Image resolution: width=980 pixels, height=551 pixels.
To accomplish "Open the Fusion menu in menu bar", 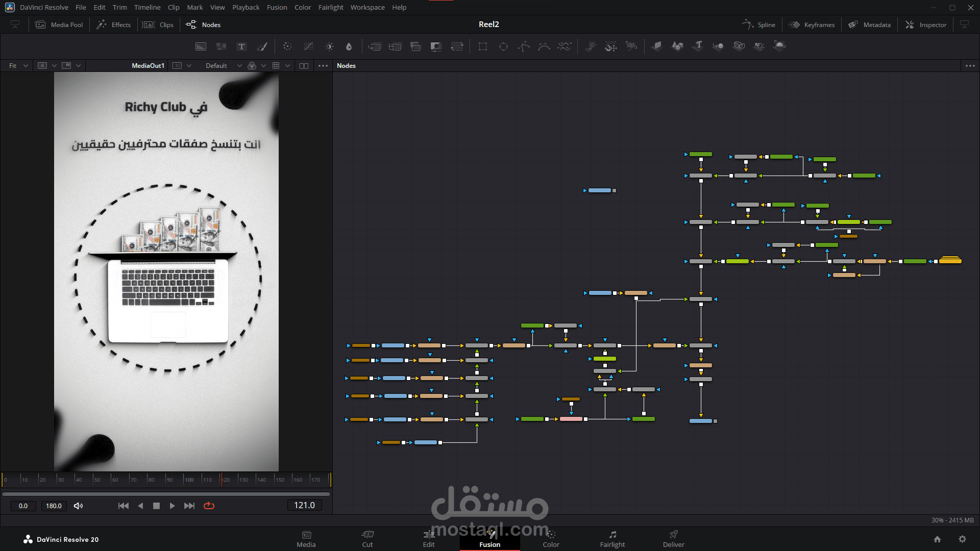I will point(277,7).
